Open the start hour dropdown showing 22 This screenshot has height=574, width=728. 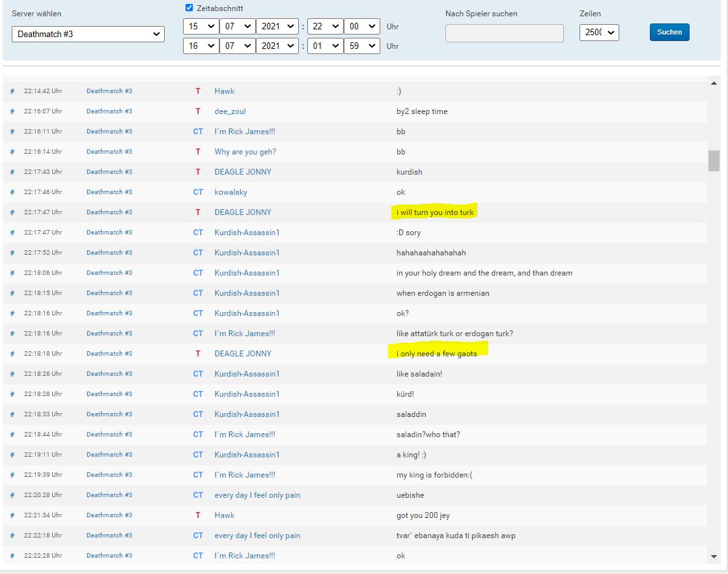(326, 27)
